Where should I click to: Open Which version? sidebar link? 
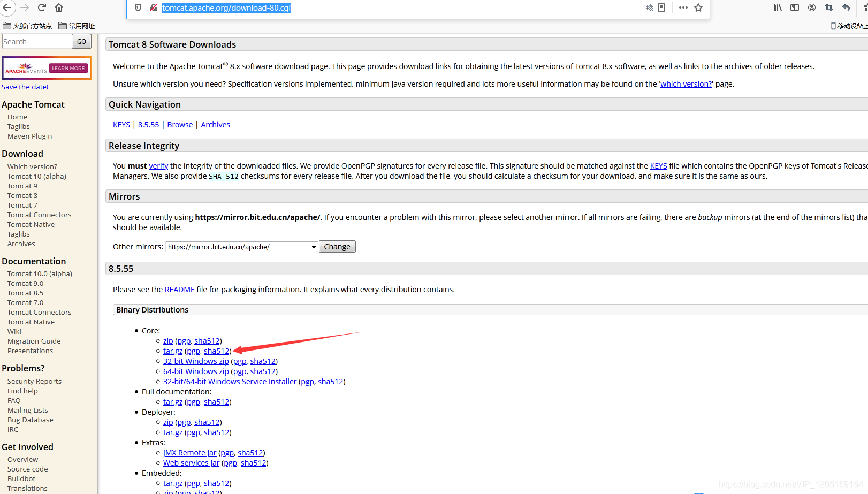pyautogui.click(x=32, y=167)
